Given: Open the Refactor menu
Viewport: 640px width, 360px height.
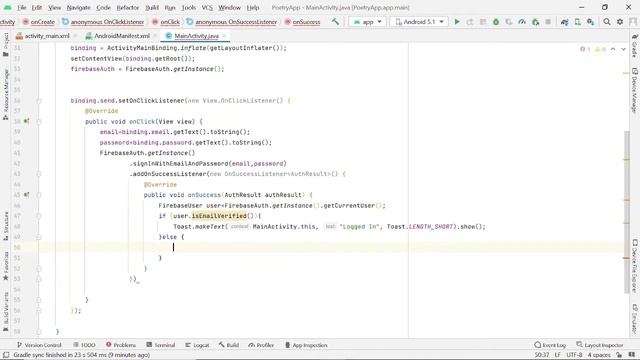Looking at the screenshot, I should point(128,7).
